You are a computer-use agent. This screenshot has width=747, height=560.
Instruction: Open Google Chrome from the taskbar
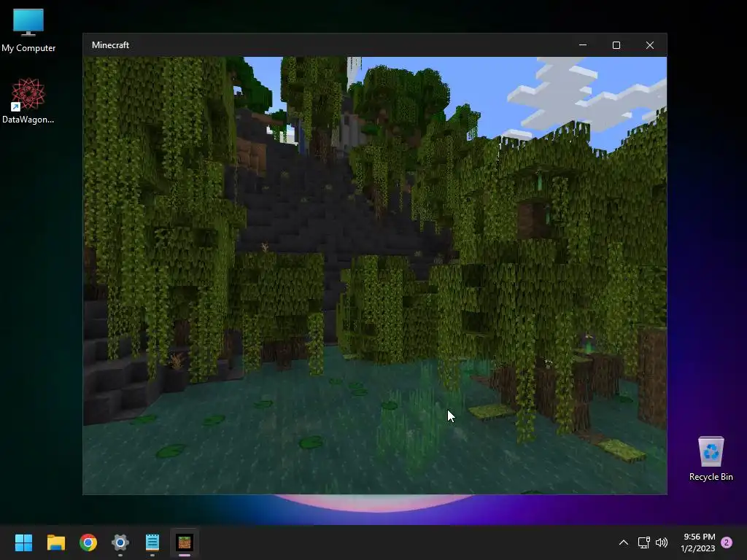88,542
